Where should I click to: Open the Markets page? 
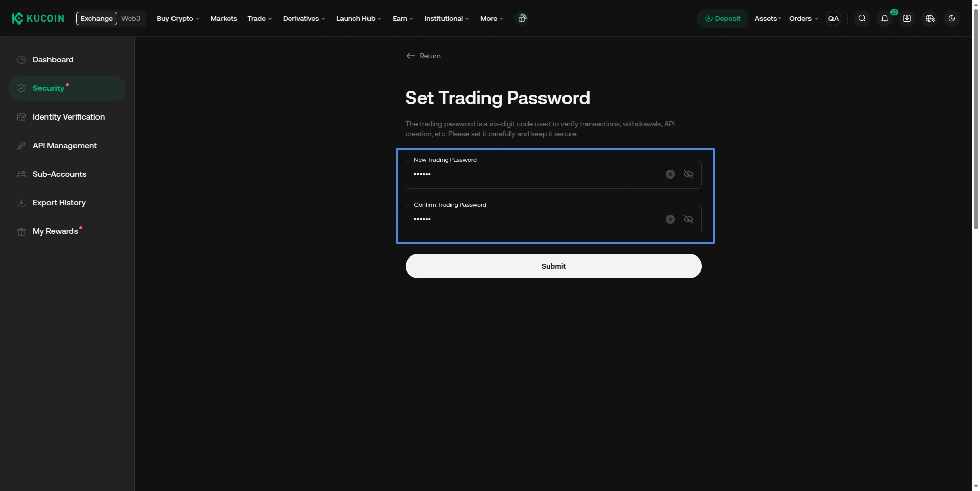click(224, 18)
